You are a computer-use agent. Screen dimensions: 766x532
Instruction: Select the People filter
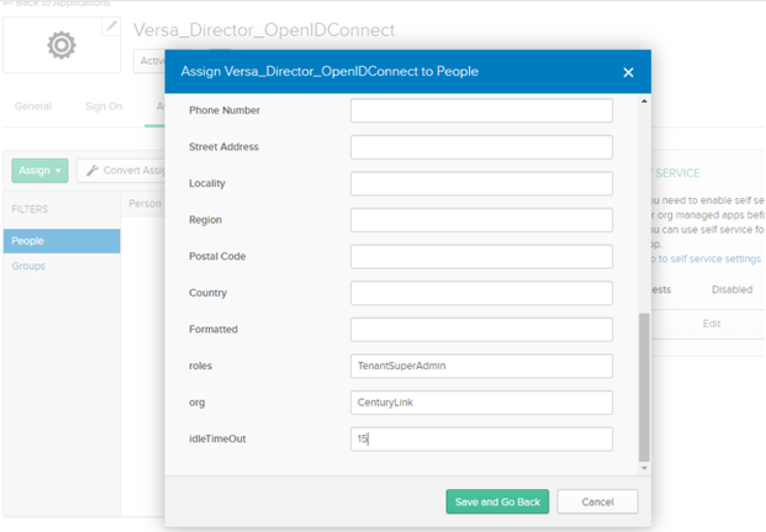tap(27, 240)
